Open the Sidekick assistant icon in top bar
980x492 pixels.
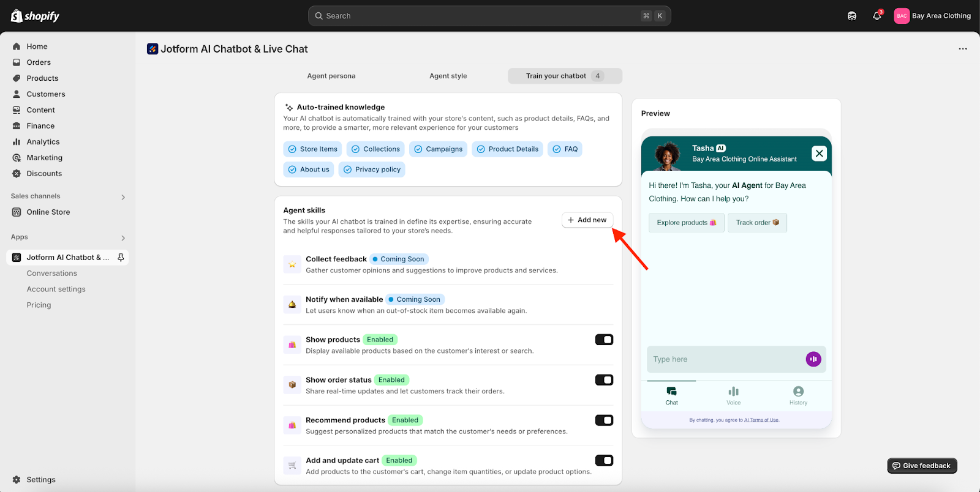click(852, 16)
